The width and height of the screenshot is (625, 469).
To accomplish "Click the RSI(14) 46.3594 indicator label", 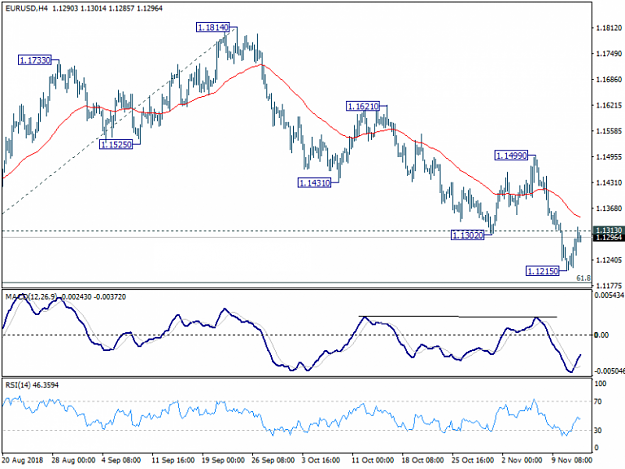I will [x=32, y=385].
